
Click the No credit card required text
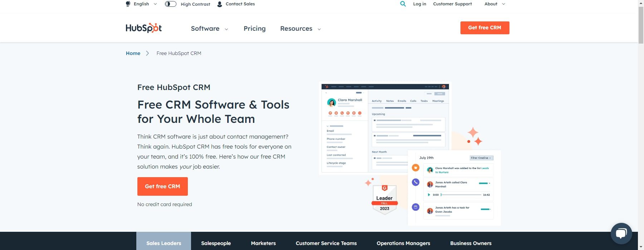pos(165,204)
